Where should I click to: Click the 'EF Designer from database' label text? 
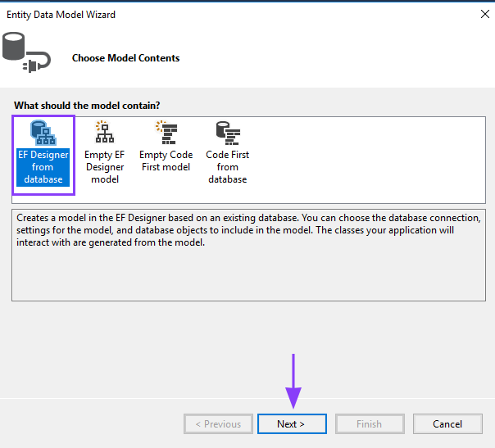point(43,167)
